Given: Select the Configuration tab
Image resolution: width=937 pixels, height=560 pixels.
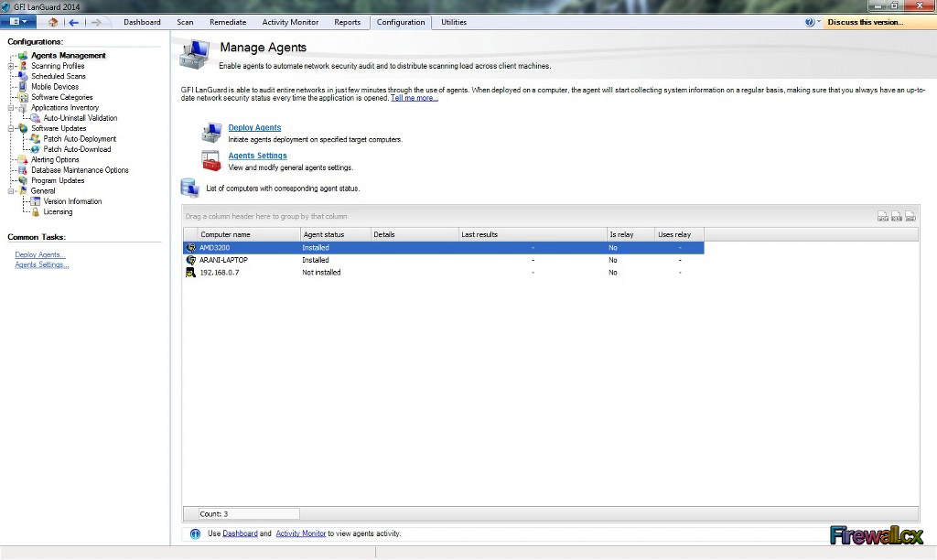Looking at the screenshot, I should 401,22.
